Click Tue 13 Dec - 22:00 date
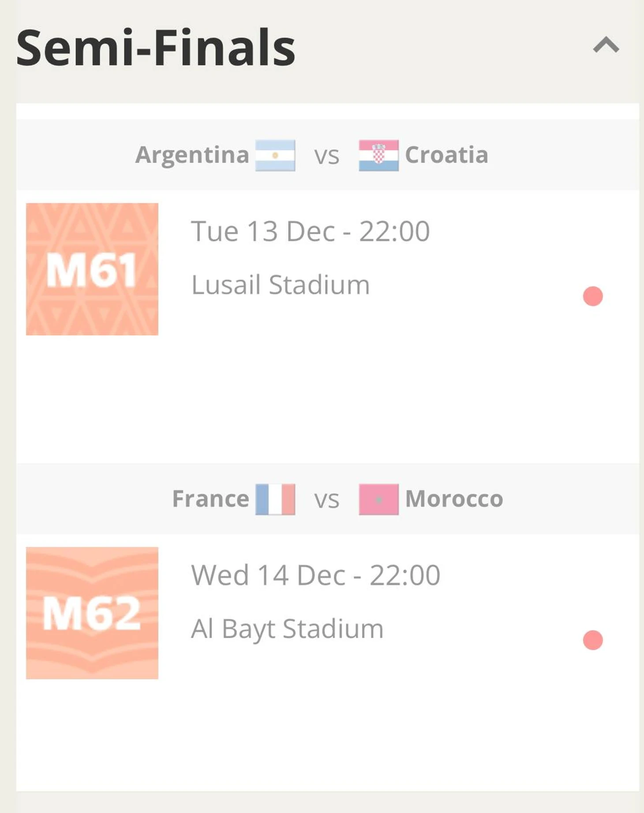Screen dimensions: 644x813 (x=310, y=231)
